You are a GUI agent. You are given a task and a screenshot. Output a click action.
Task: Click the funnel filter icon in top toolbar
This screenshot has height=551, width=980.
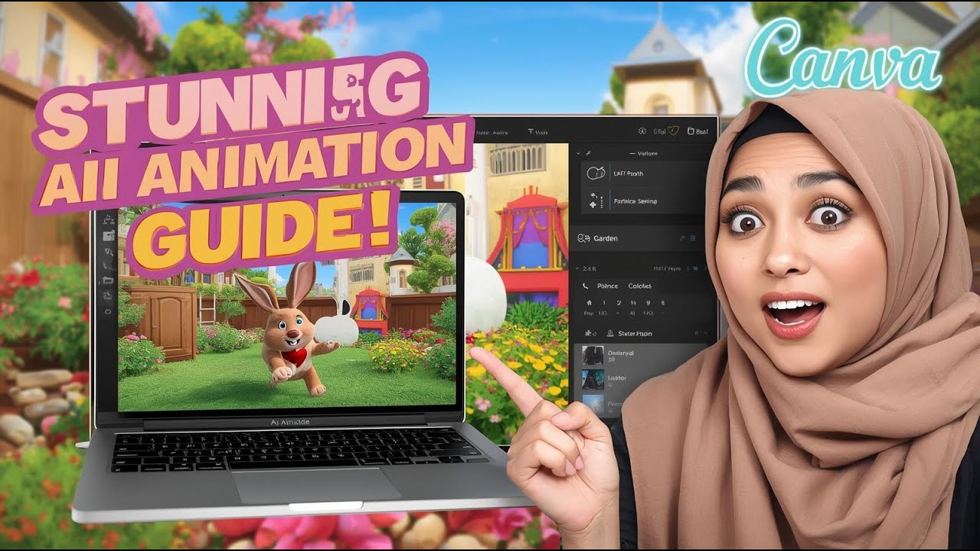coord(531,132)
